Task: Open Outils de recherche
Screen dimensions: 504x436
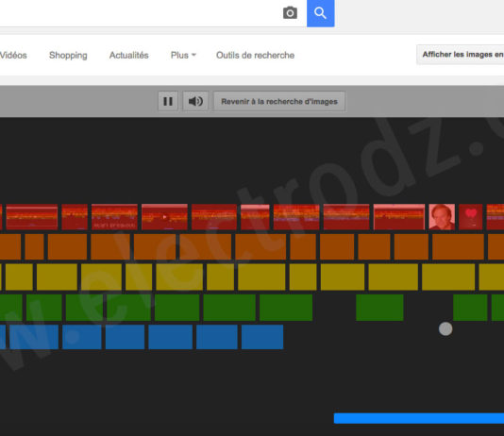Action: 255,56
